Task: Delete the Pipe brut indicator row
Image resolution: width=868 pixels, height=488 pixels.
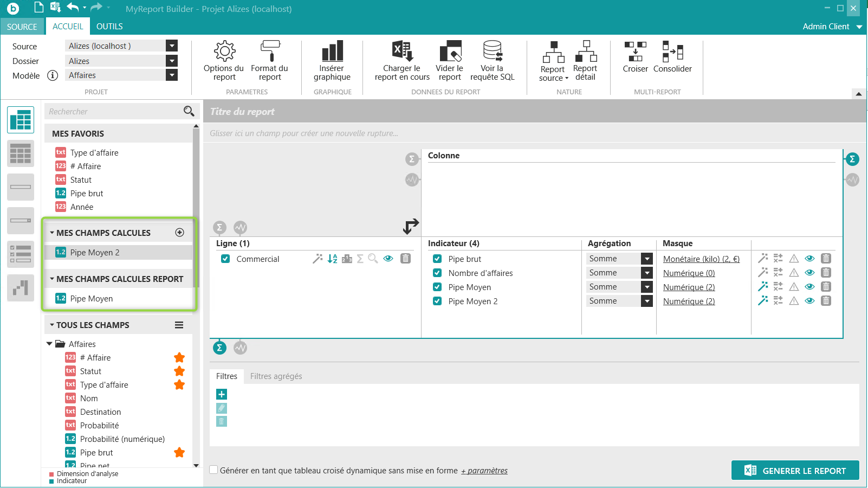Action: [x=826, y=259]
